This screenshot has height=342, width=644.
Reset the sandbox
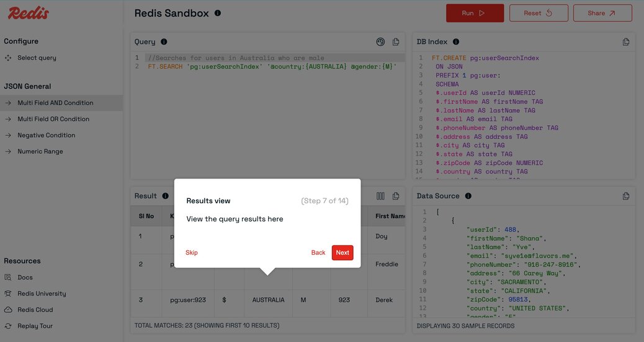539,13
